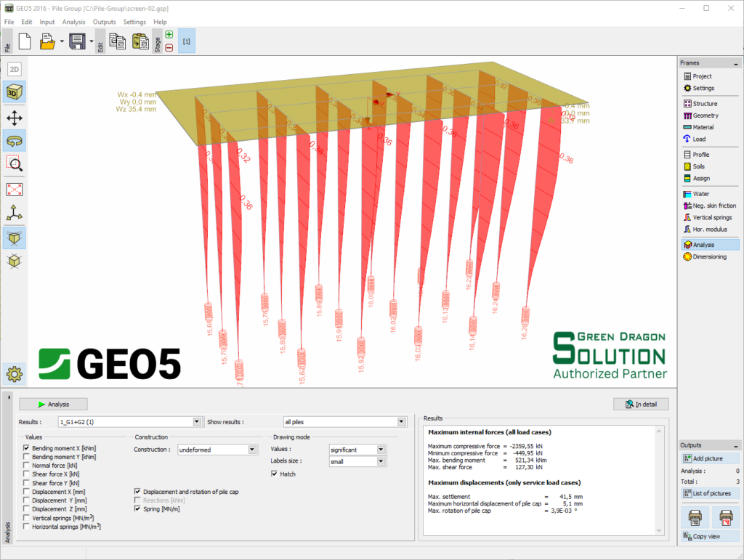Image resolution: width=744 pixels, height=560 pixels.
Task: Expand the Construction undeformed dropdown
Action: click(x=252, y=450)
